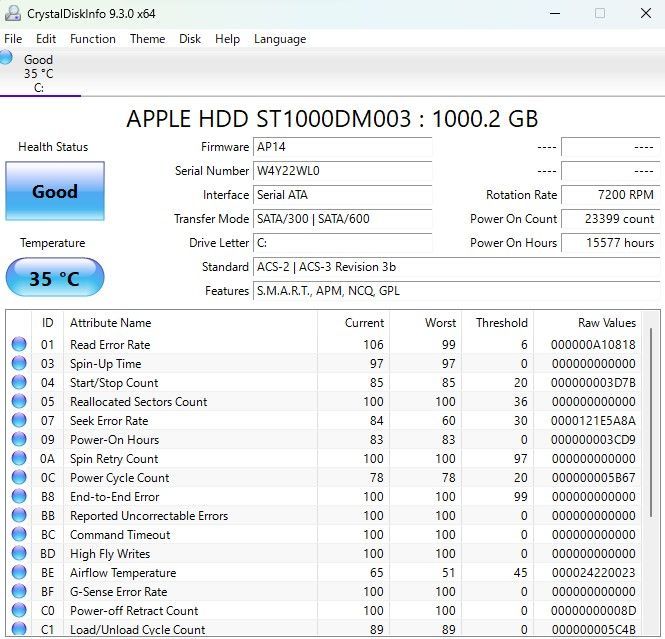Open the Theme menu
Screen dimensions: 665x639
(x=147, y=39)
